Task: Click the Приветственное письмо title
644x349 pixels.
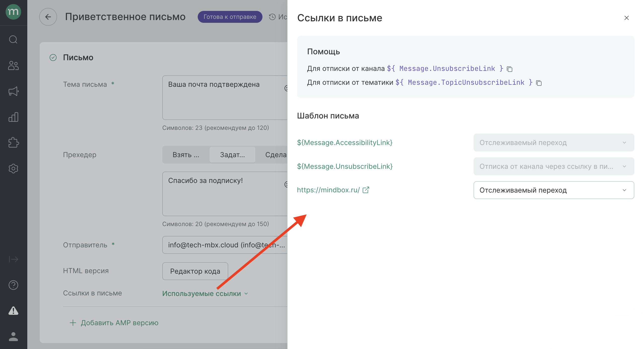Action: click(125, 17)
